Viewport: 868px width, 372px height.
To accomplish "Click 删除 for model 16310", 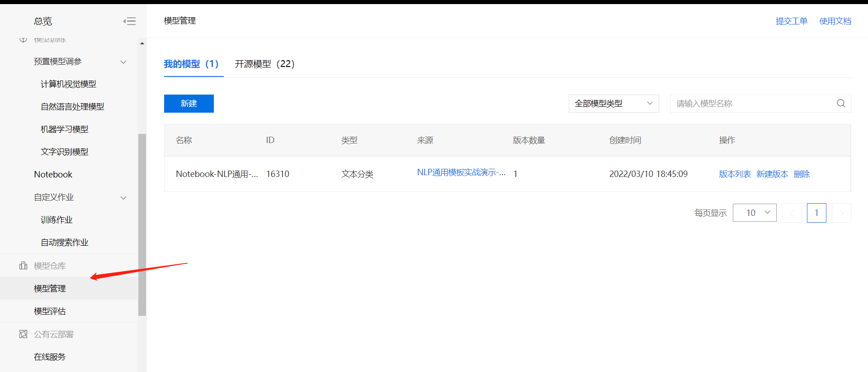I will tap(802, 174).
